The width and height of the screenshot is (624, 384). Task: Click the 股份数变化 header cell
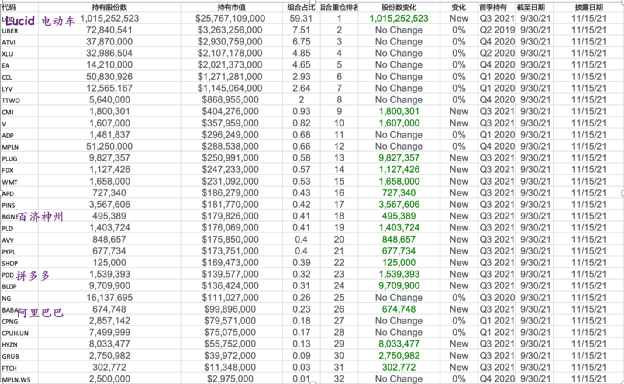tap(399, 8)
